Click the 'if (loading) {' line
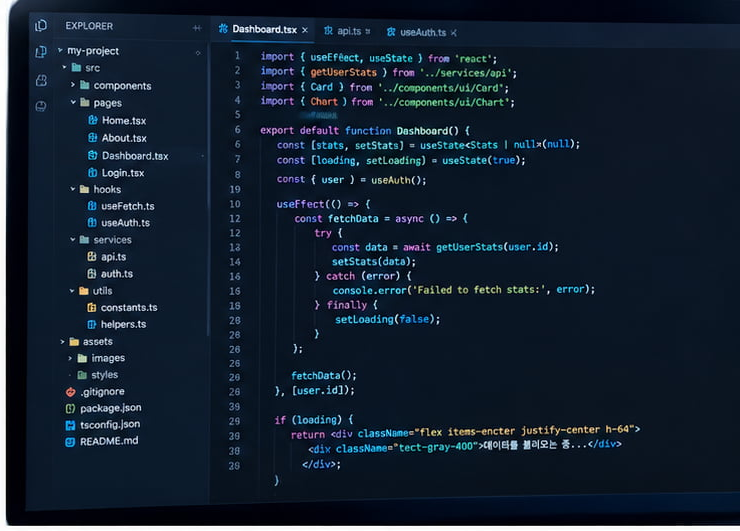740x531 pixels. pyautogui.click(x=314, y=420)
